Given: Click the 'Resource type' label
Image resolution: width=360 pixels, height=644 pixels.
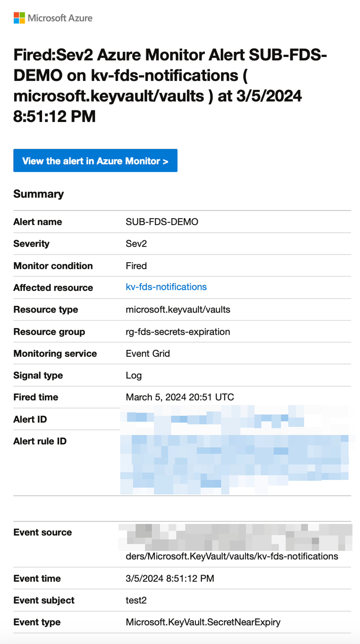Looking at the screenshot, I should coord(46,310).
